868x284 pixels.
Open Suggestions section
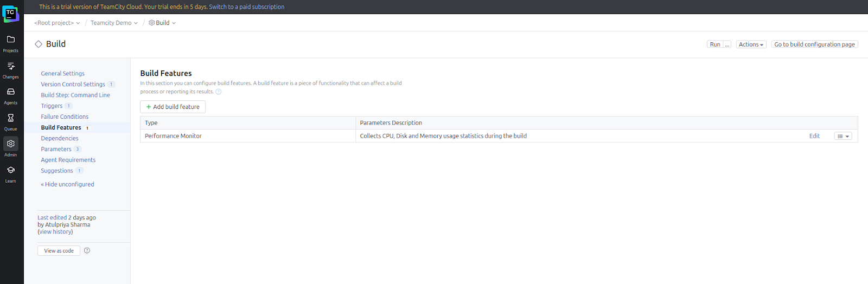tap(57, 171)
